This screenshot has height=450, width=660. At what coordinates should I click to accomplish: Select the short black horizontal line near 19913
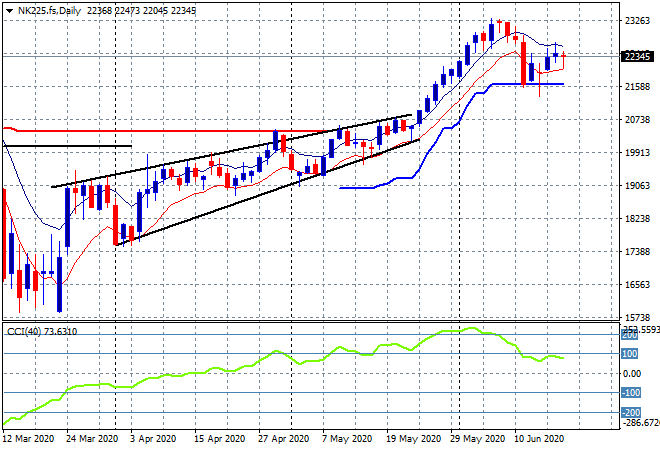click(x=67, y=146)
